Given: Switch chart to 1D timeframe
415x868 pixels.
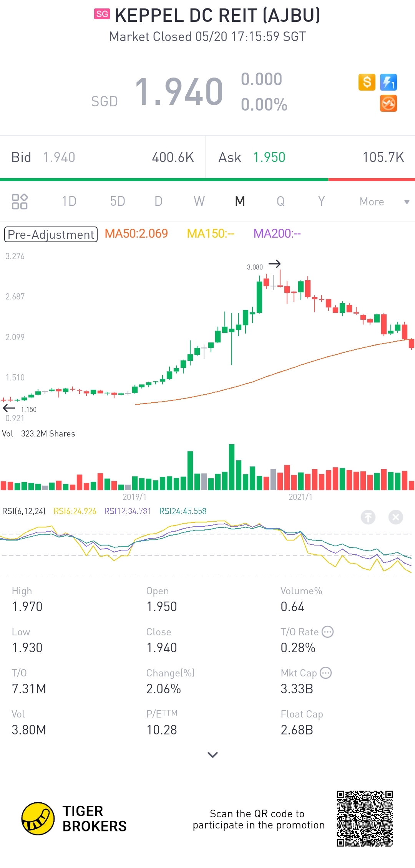Looking at the screenshot, I should click(x=69, y=201).
